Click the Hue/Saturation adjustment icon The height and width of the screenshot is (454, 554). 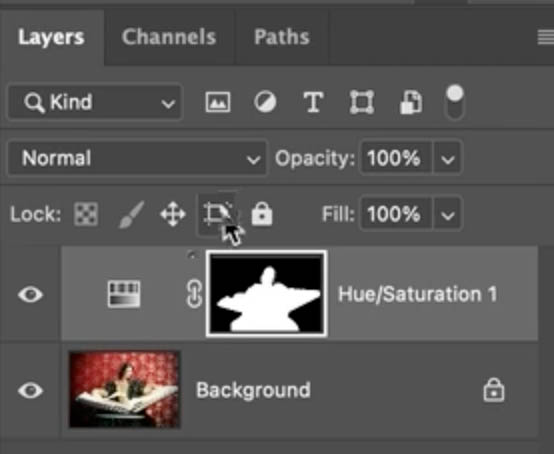pos(124,294)
